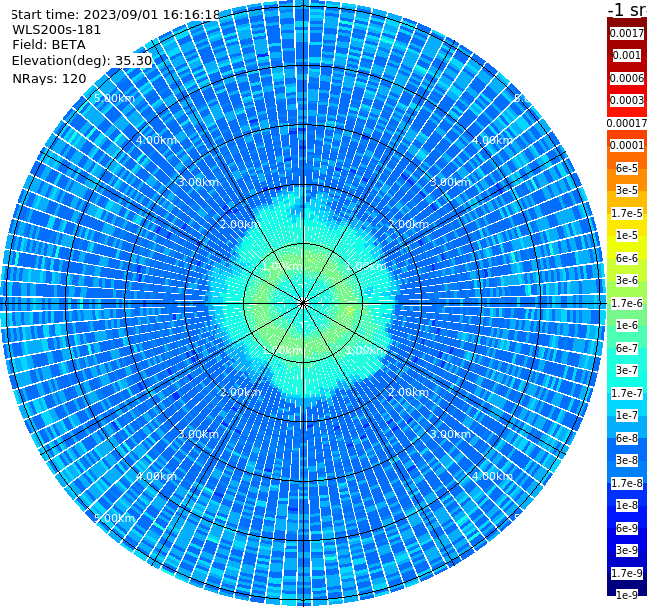Click the lower-right 2.00km range label
Viewport: 647px width, 607px height.
pyautogui.click(x=408, y=392)
